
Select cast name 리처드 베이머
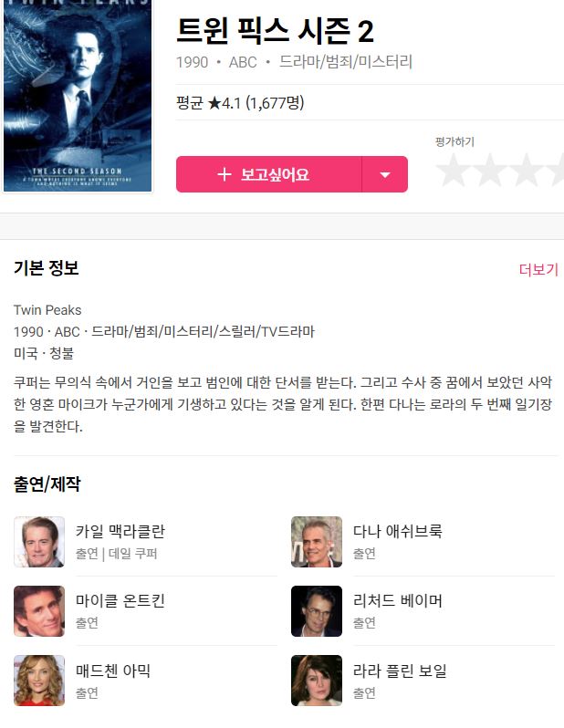(x=398, y=601)
